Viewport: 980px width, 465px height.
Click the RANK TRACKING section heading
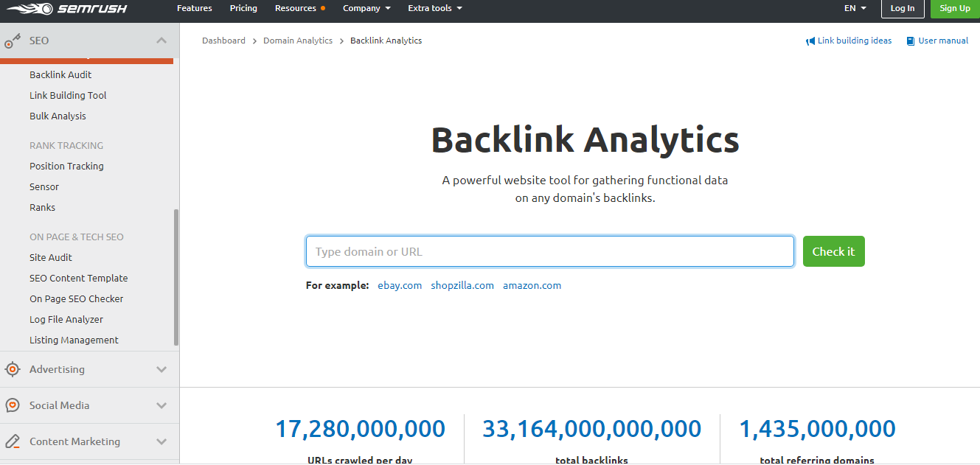point(66,145)
